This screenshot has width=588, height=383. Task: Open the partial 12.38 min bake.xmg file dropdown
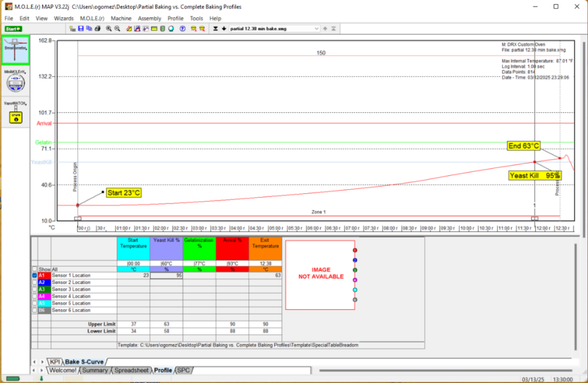pos(317,28)
